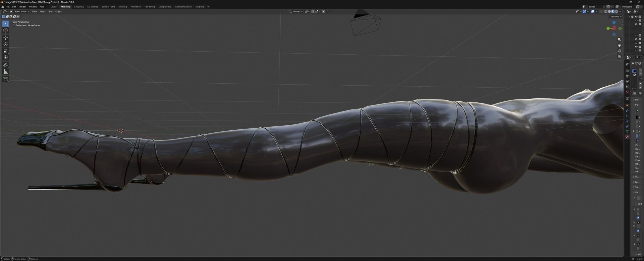Open the gizmo settings dropdown arrow

[x=588, y=11]
